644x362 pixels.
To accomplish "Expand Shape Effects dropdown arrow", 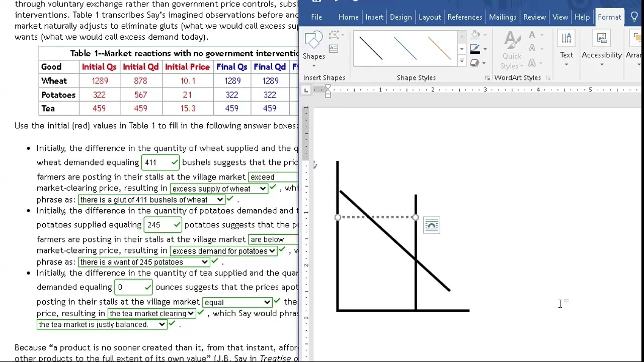I will [x=485, y=63].
